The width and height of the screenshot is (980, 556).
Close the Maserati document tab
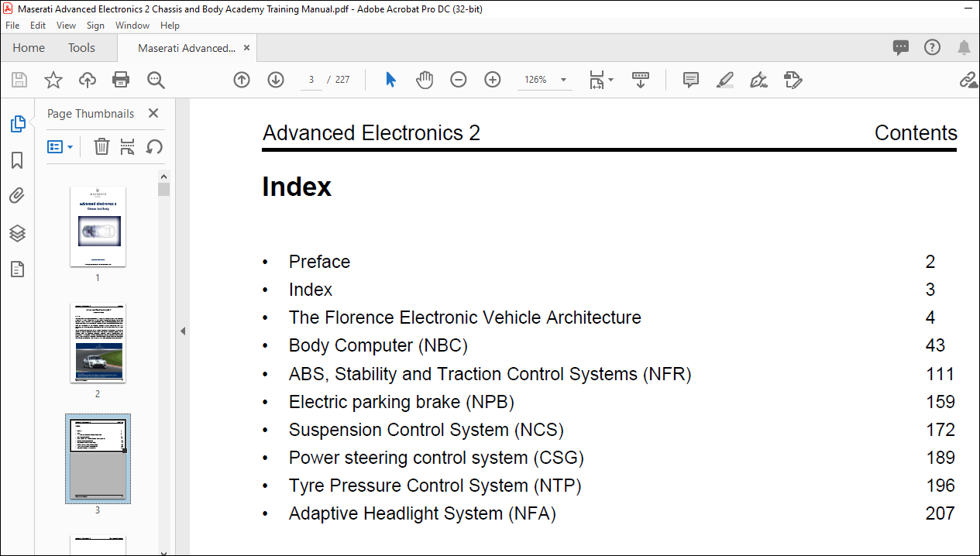tap(247, 48)
